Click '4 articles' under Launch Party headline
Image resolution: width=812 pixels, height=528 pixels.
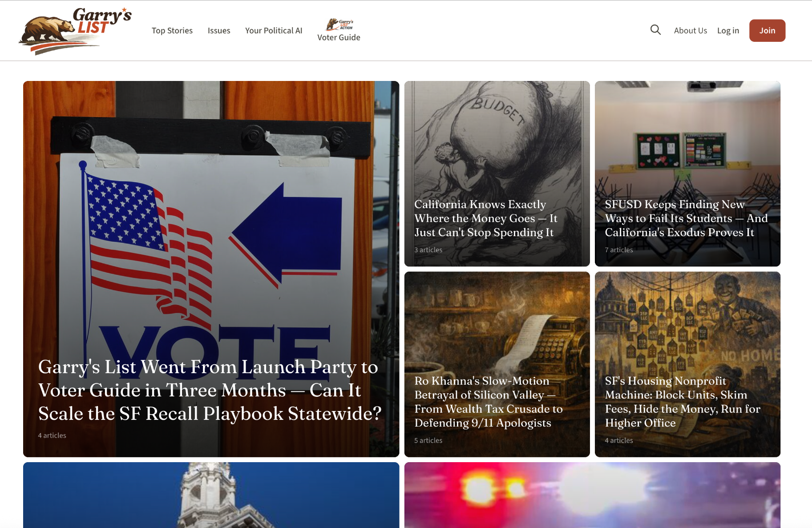(52, 435)
